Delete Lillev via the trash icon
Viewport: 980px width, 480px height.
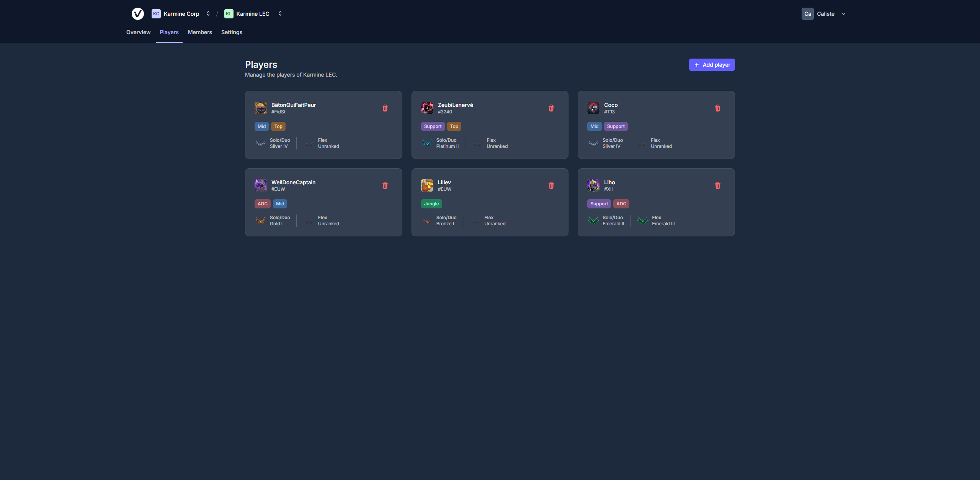click(551, 185)
